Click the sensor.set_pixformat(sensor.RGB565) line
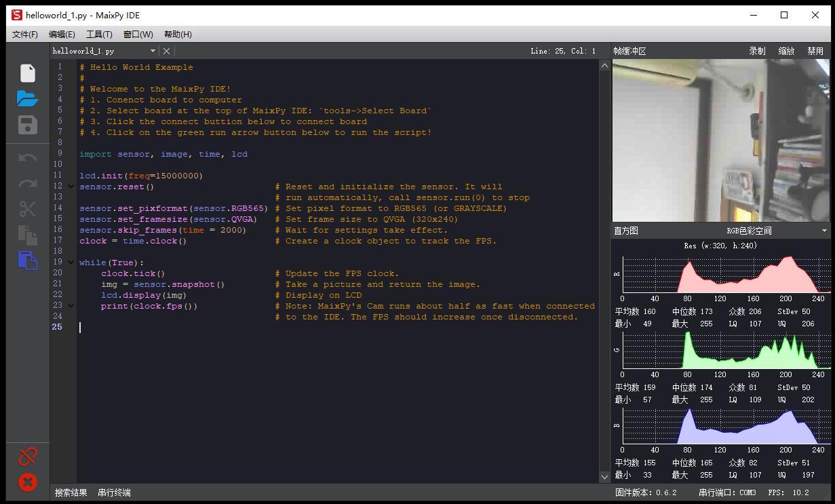835x504 pixels. 174,208
